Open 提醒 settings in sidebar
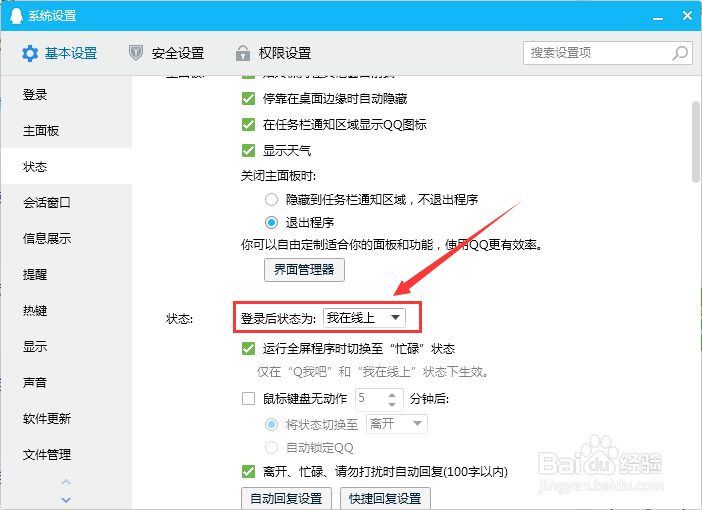702x510 pixels. (x=66, y=274)
